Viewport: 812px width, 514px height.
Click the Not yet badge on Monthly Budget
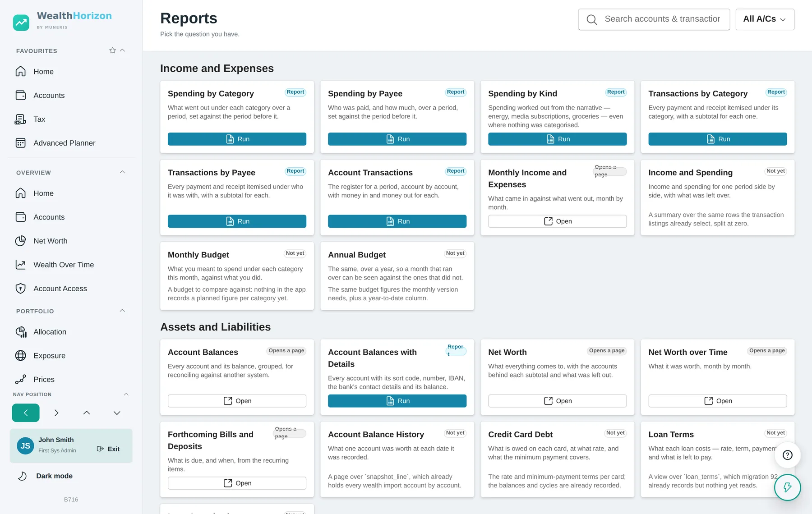tap(295, 253)
